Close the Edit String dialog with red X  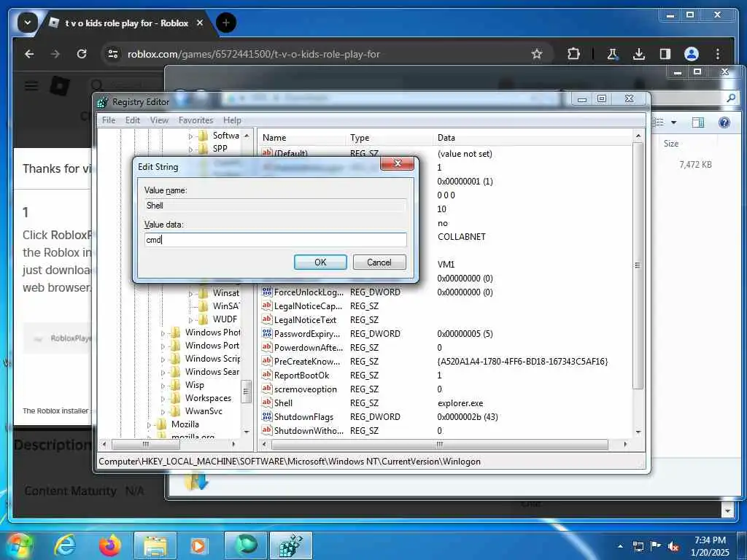coord(397,164)
